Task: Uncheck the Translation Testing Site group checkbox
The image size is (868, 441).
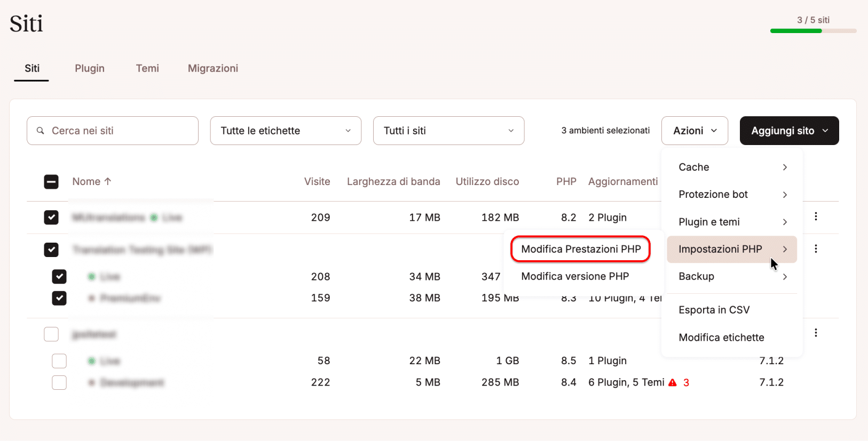Action: [x=51, y=250]
